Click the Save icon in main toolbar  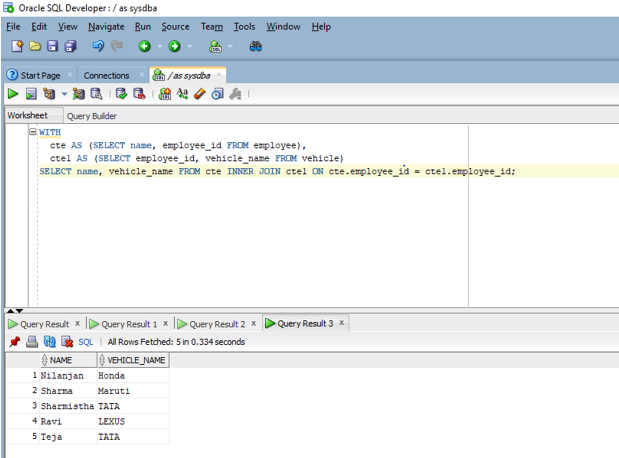tap(53, 46)
